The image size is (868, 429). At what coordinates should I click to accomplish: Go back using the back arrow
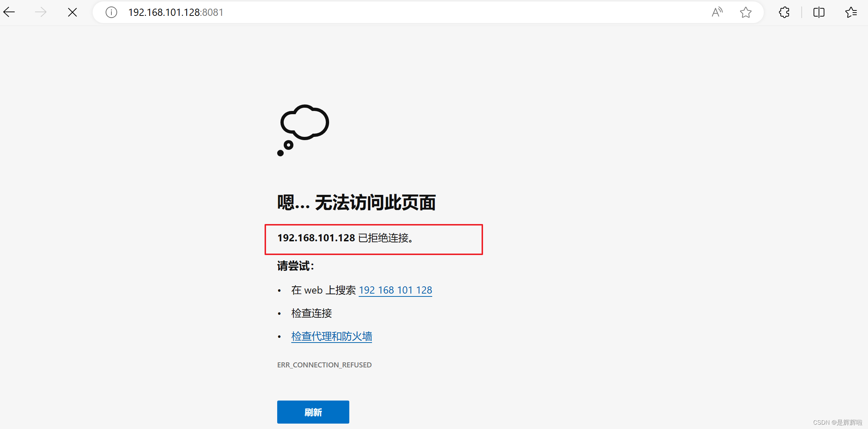click(9, 12)
